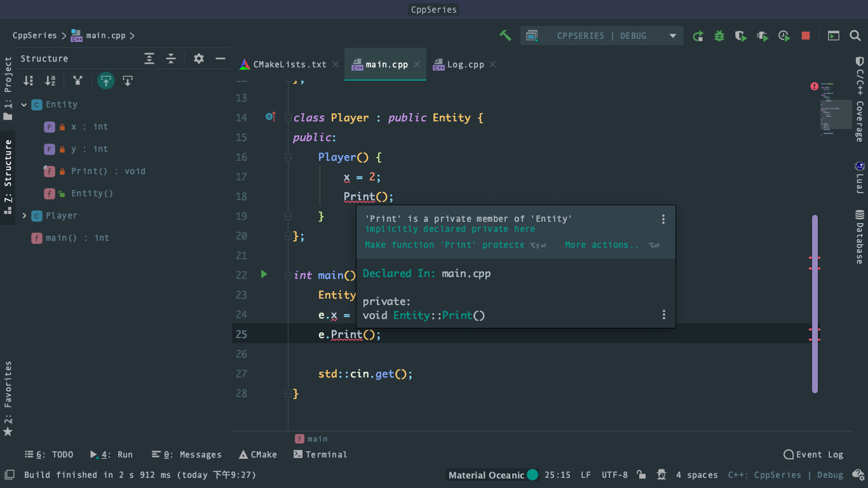Click the red error indicator icon
The height and width of the screenshot is (488, 868).
click(x=815, y=86)
